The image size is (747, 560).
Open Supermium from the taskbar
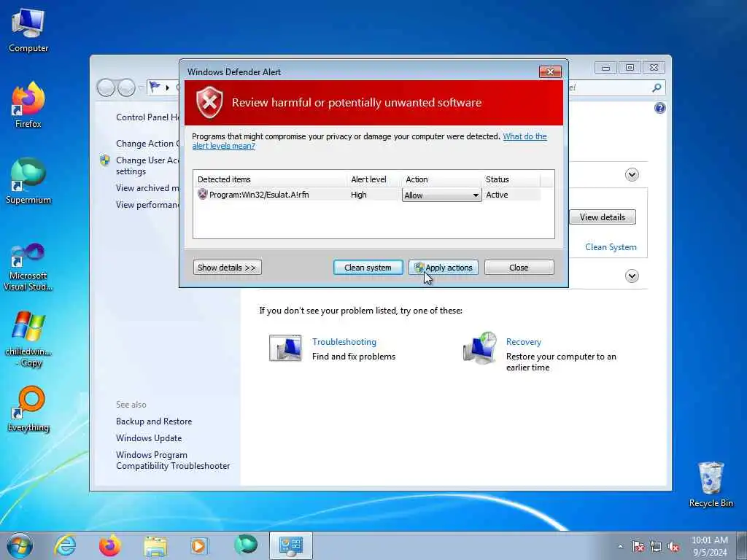pyautogui.click(x=245, y=545)
